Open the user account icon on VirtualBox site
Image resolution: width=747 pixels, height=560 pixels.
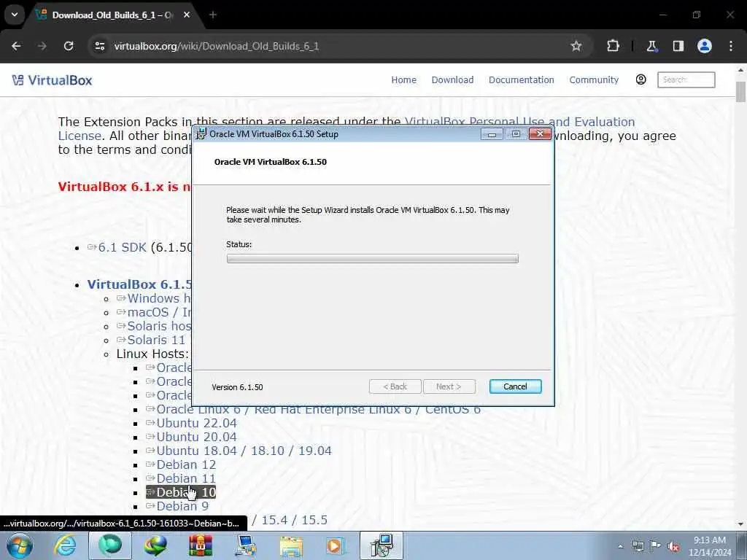tap(640, 79)
